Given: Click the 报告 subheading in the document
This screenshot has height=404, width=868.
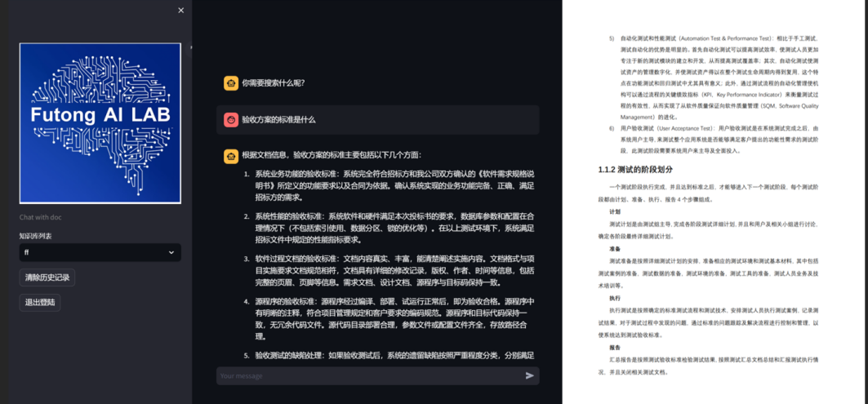Looking at the screenshot, I should point(614,347).
